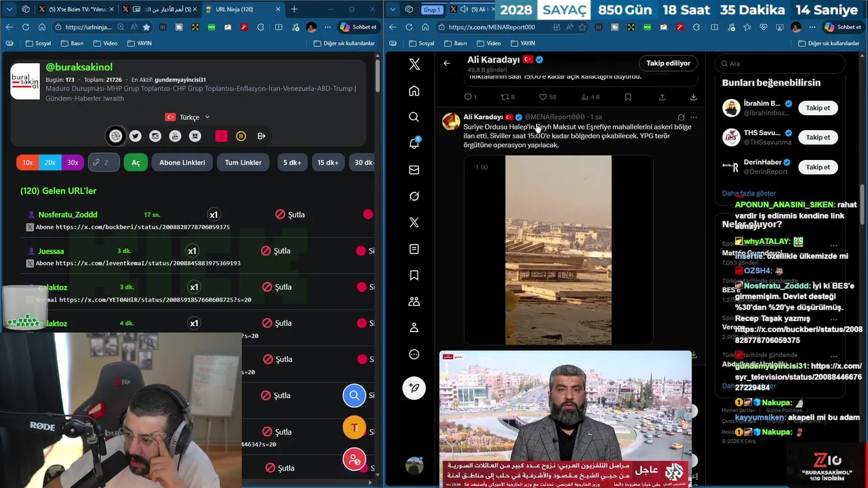The image size is (868, 488).
Task: Click the X search box Ara
Action: click(x=781, y=63)
